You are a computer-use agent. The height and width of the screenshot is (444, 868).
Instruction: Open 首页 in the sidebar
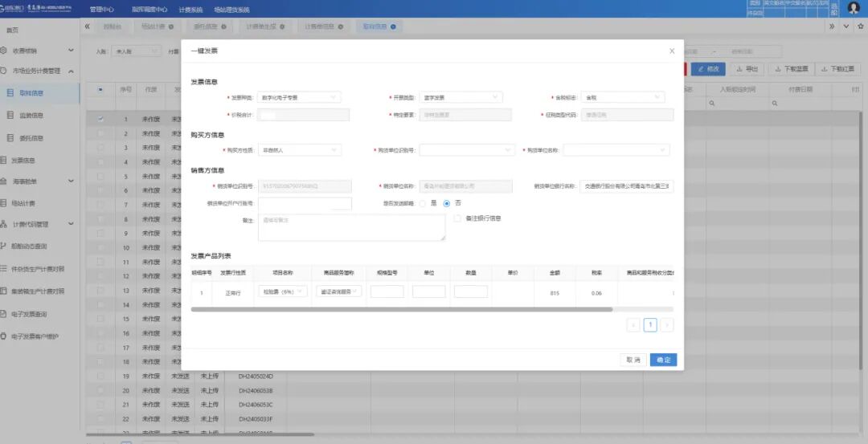pyautogui.click(x=12, y=31)
